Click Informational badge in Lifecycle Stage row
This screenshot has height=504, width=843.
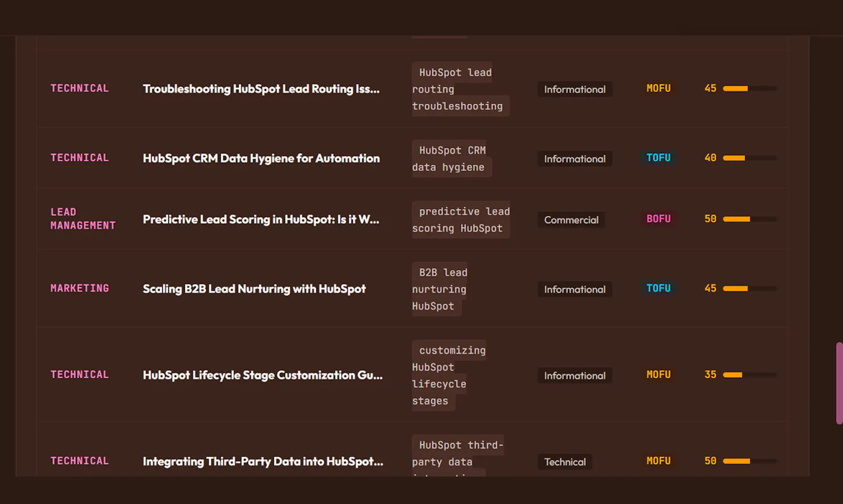(575, 375)
